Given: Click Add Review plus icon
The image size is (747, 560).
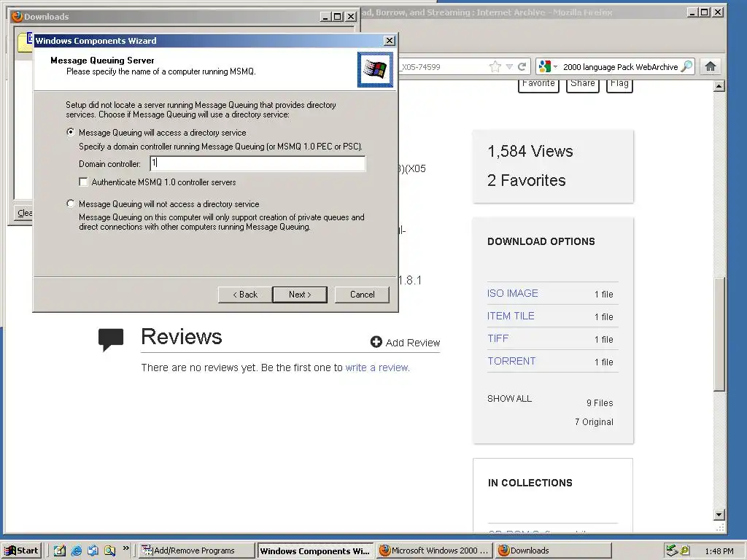Looking at the screenshot, I should click(x=376, y=342).
